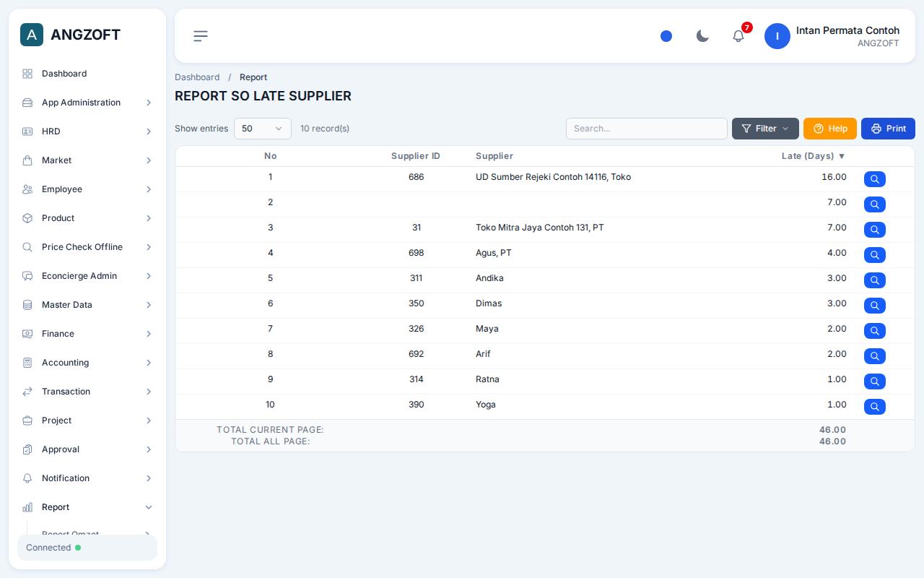The width and height of the screenshot is (924, 578).
Task: Click the blue theme color dot
Action: (x=666, y=36)
